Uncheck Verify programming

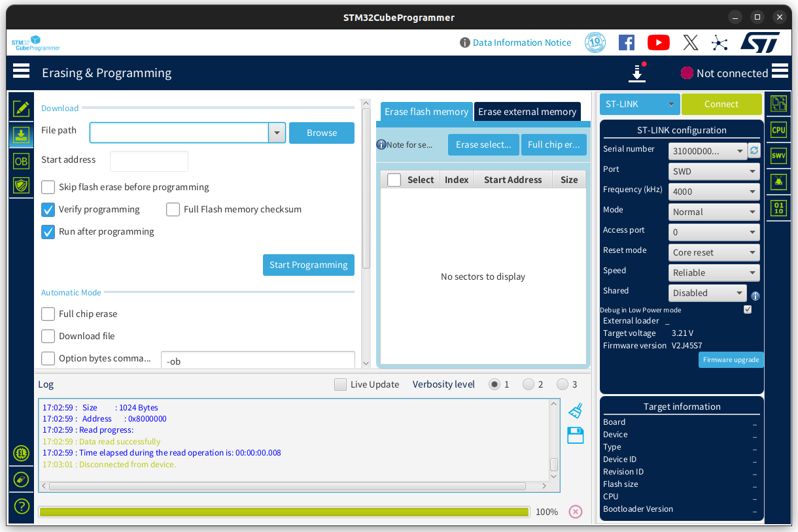pos(48,210)
